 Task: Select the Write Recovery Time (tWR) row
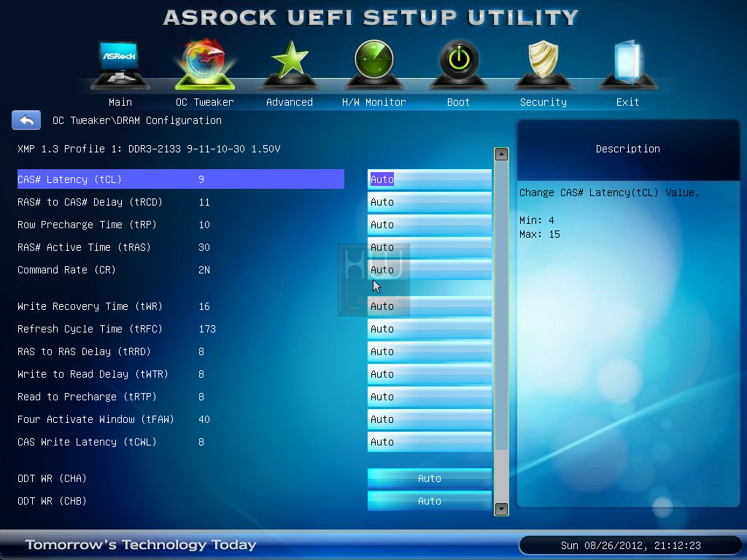(181, 306)
